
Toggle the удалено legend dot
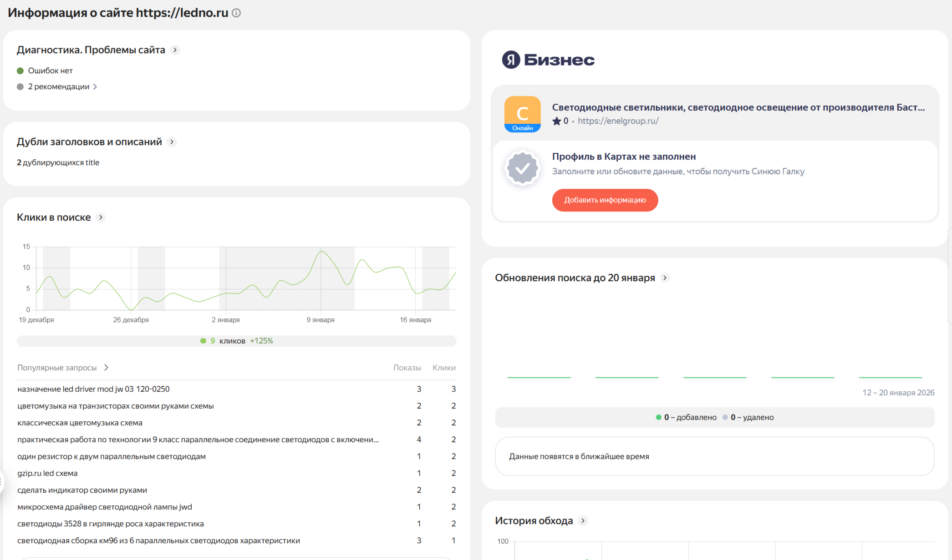click(x=725, y=417)
